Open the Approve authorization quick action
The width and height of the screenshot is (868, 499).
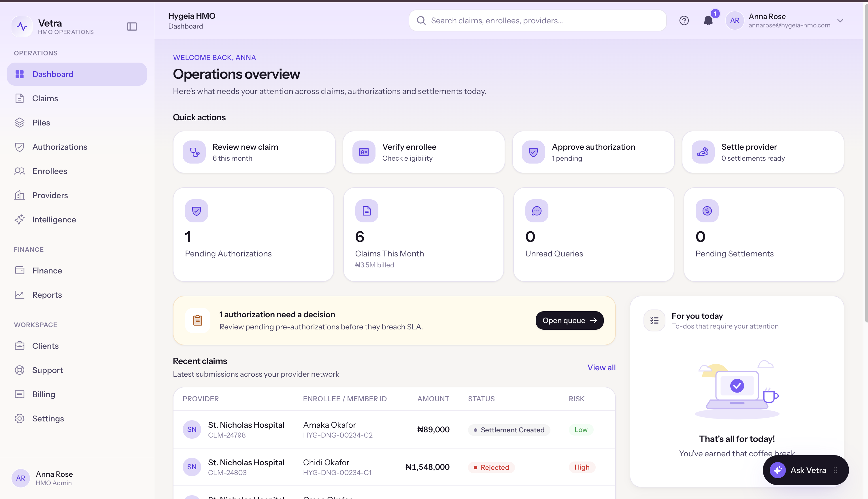click(593, 152)
